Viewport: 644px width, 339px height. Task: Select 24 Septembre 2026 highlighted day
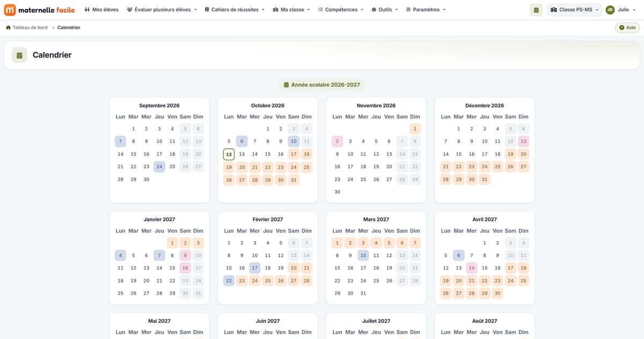coord(159,167)
